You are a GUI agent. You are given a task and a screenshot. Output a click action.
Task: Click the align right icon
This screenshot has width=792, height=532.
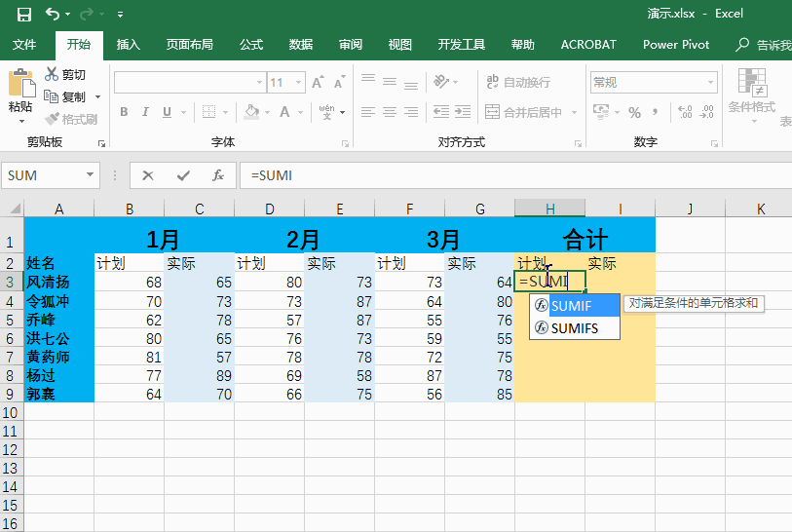(411, 112)
